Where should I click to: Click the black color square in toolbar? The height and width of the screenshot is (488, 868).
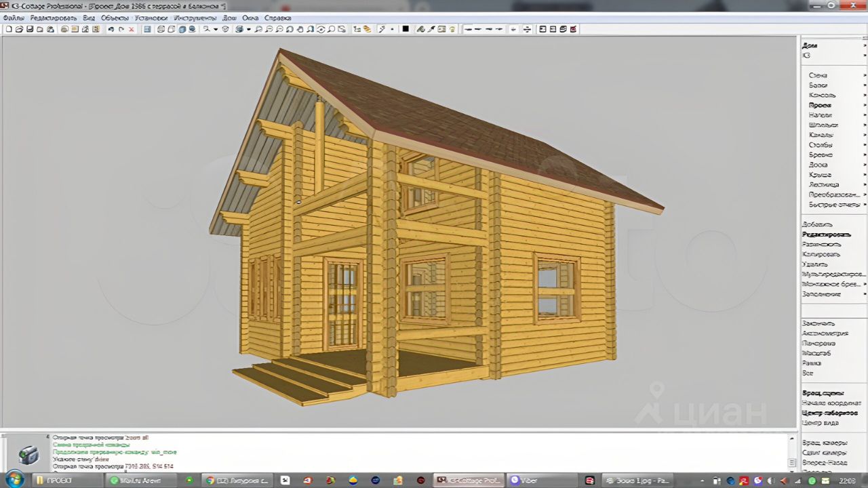[406, 29]
